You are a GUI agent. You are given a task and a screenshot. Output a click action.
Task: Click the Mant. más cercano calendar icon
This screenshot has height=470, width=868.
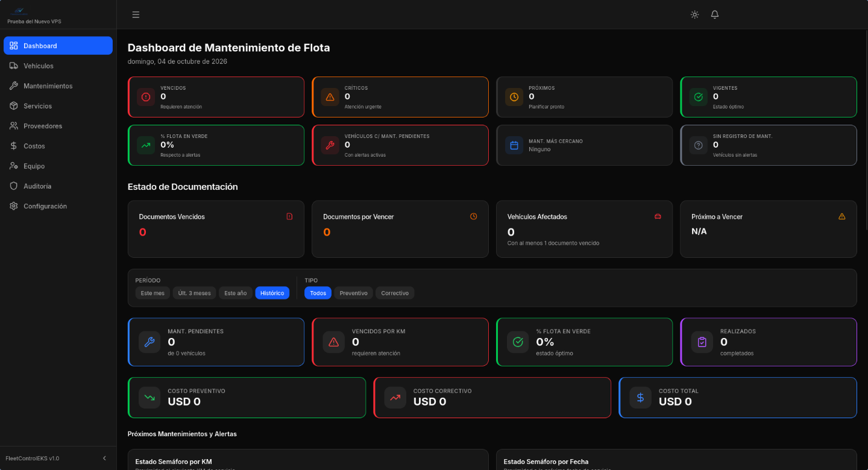514,145
